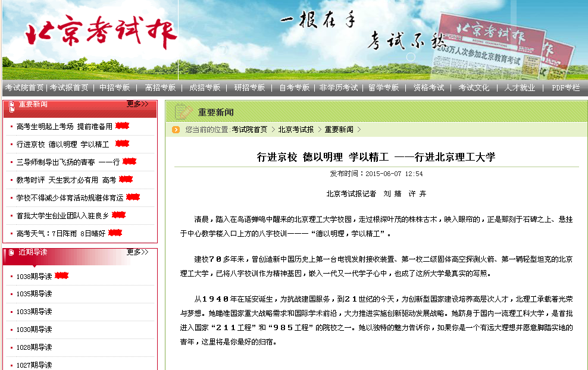This screenshot has height=370, width=588.
Task: Expand more news via 更多>> beside 重要新闻
Action: click(138, 104)
